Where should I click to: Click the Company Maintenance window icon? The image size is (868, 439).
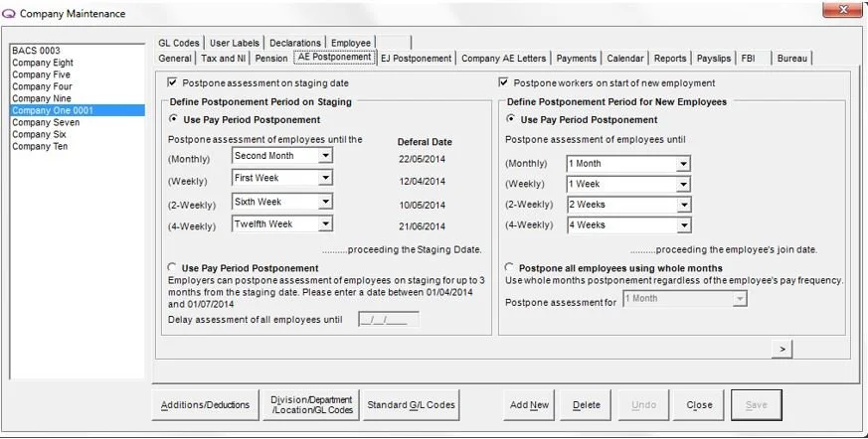9,14
